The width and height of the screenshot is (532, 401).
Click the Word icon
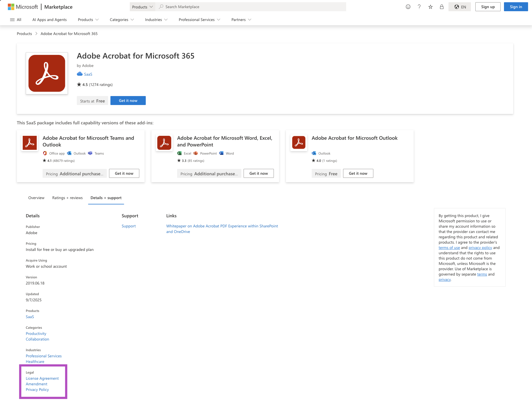point(221,153)
